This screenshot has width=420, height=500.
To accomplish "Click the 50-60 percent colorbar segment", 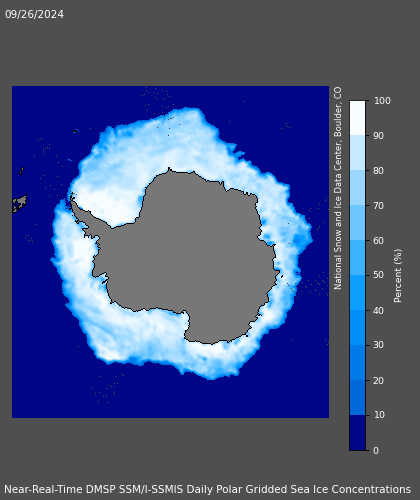I will [x=357, y=258].
